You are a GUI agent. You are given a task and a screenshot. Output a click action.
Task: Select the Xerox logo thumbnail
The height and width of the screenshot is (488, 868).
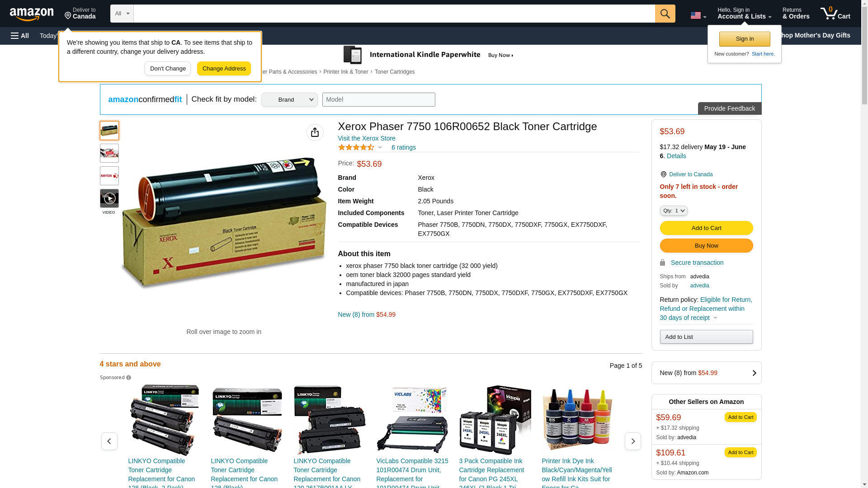[x=109, y=176]
